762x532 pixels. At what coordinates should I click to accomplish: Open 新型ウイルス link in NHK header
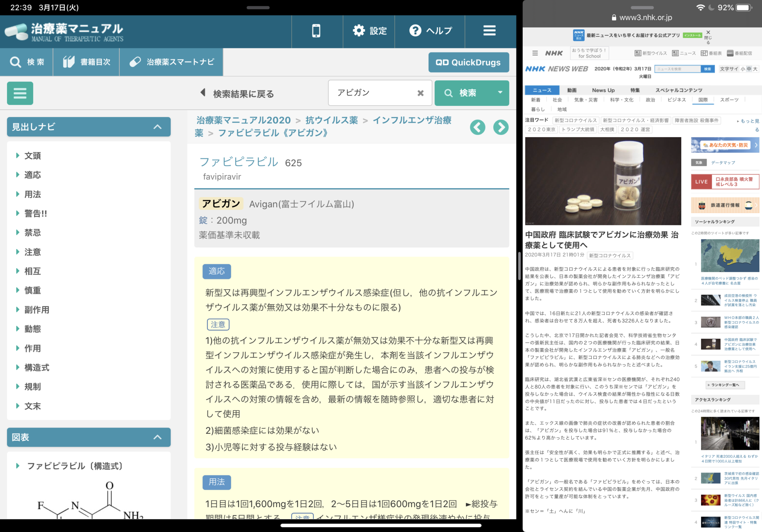coord(650,53)
